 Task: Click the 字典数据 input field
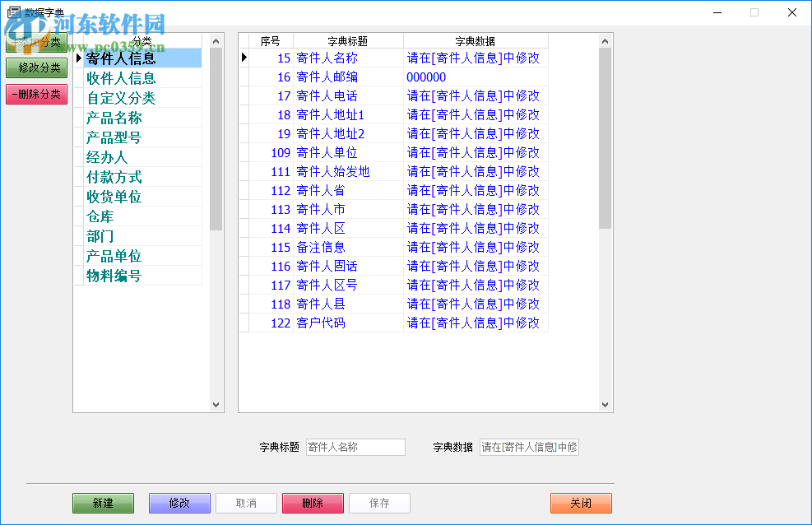[x=529, y=447]
